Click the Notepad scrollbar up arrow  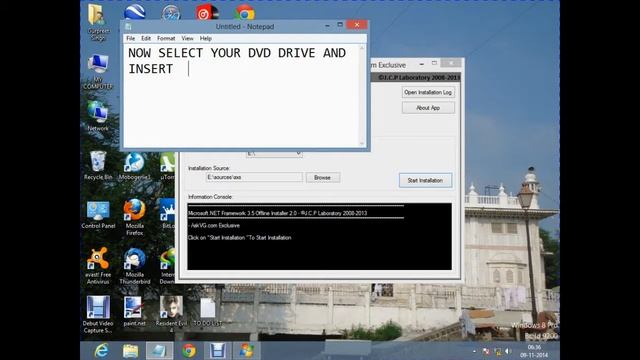click(361, 48)
